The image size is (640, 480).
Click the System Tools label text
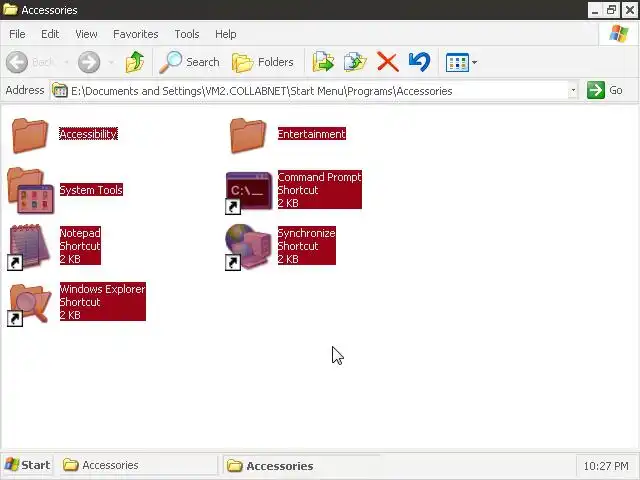91,190
